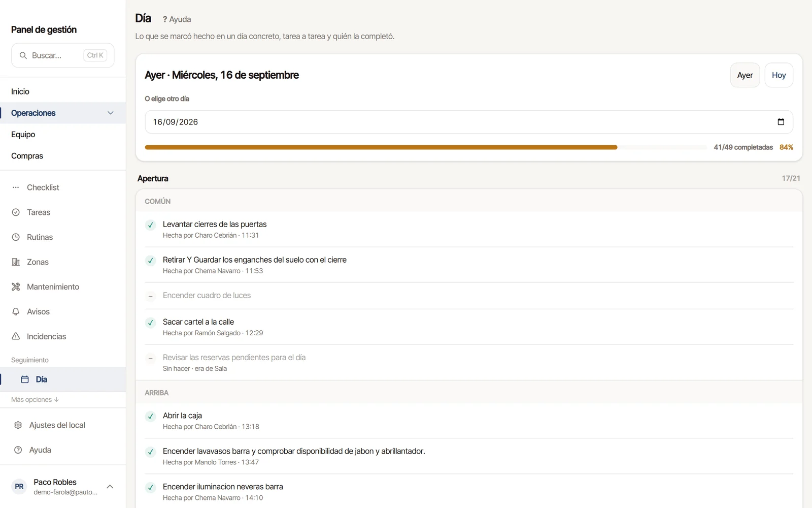Expand the Operaciones chevron

click(x=111, y=113)
